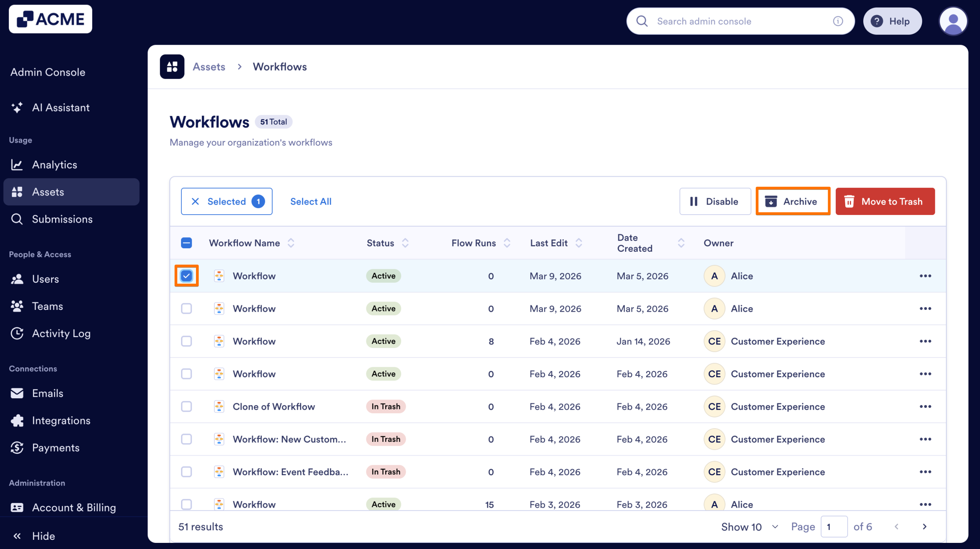This screenshot has height=549, width=980.
Task: Select Analytics in the sidebar
Action: (54, 165)
